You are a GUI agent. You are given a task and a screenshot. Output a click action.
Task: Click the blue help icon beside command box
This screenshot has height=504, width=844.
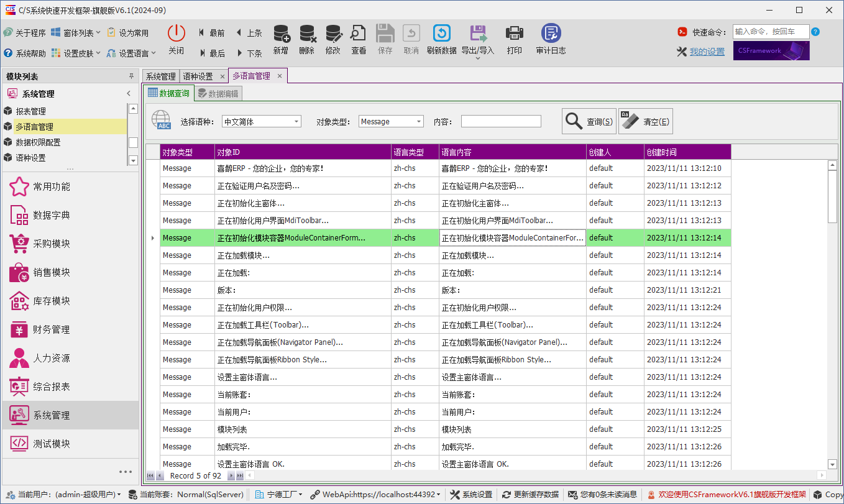point(815,32)
